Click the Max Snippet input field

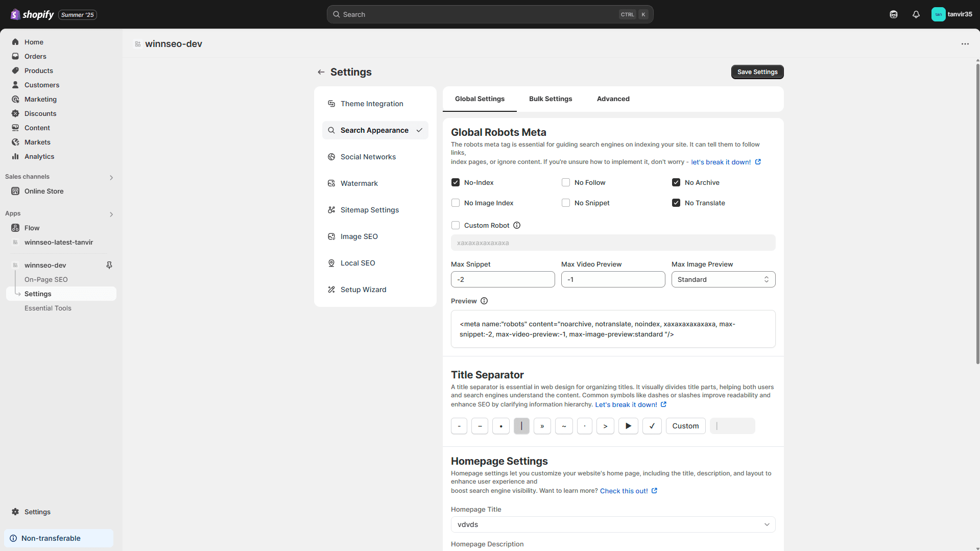click(503, 279)
